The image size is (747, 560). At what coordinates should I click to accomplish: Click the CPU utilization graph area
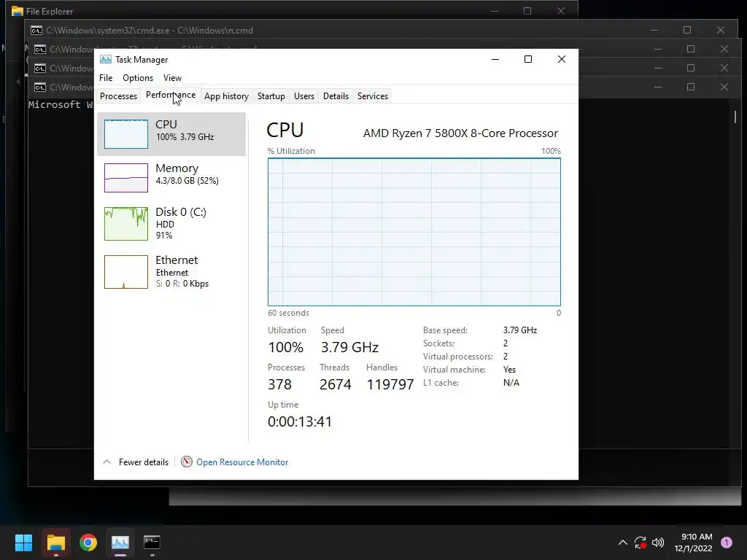coord(414,232)
